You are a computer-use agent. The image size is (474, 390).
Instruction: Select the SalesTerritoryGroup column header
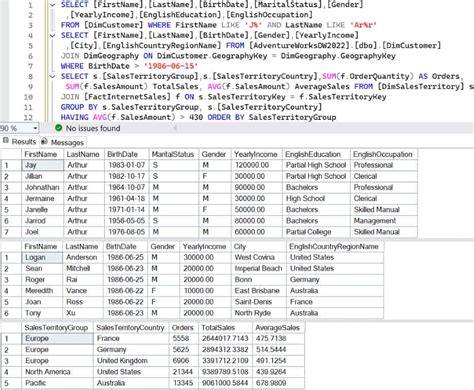(57, 328)
